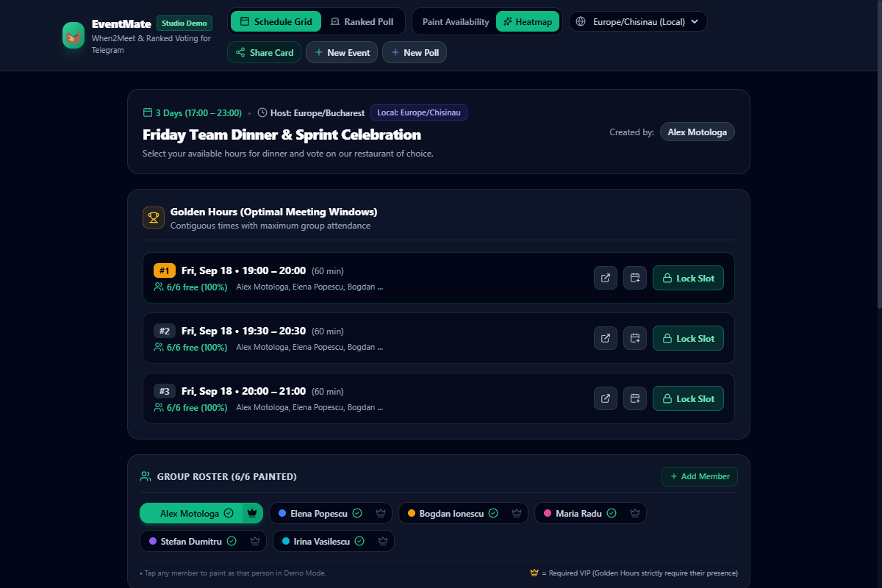
Task: Create a New Poll
Action: click(x=415, y=53)
